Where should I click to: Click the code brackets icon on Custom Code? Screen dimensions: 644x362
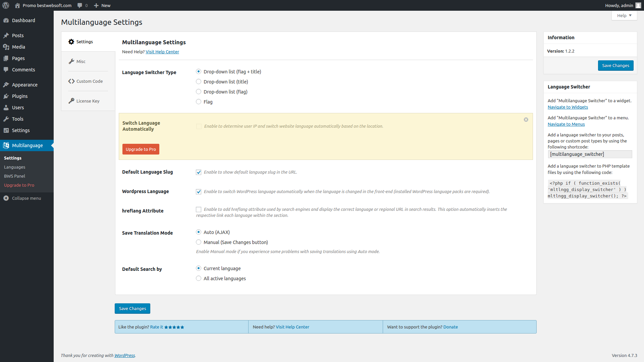(71, 81)
